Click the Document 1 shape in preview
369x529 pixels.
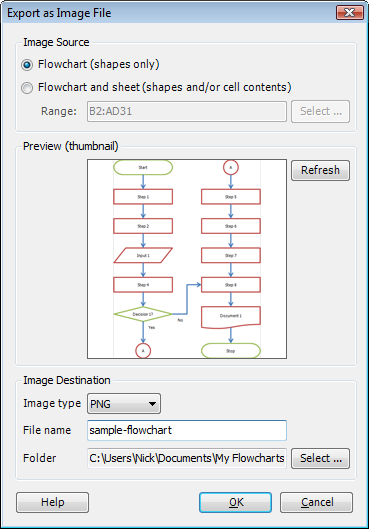(231, 317)
